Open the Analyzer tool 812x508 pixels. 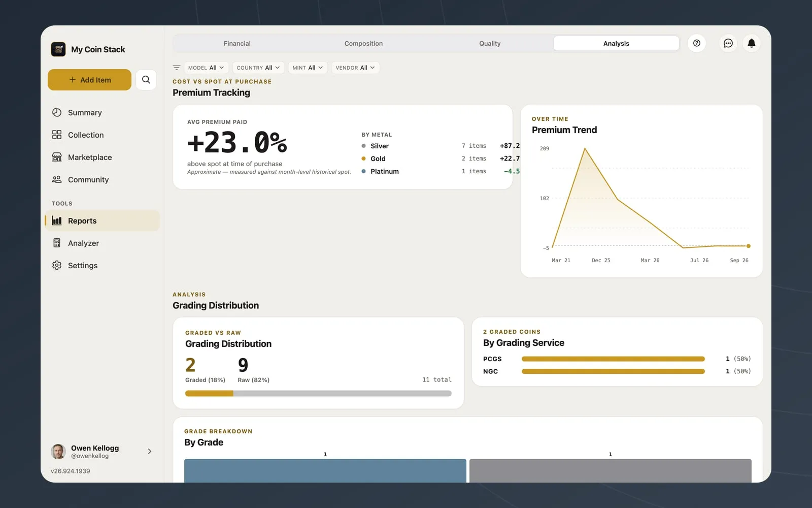click(x=102, y=243)
